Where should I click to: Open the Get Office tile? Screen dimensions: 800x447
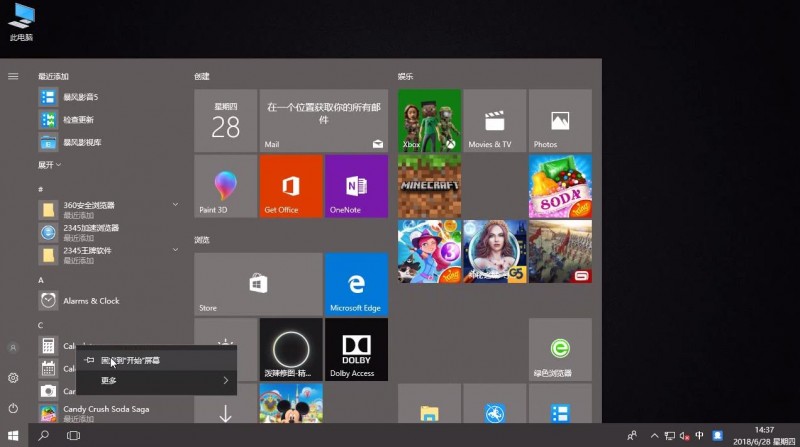(x=291, y=186)
